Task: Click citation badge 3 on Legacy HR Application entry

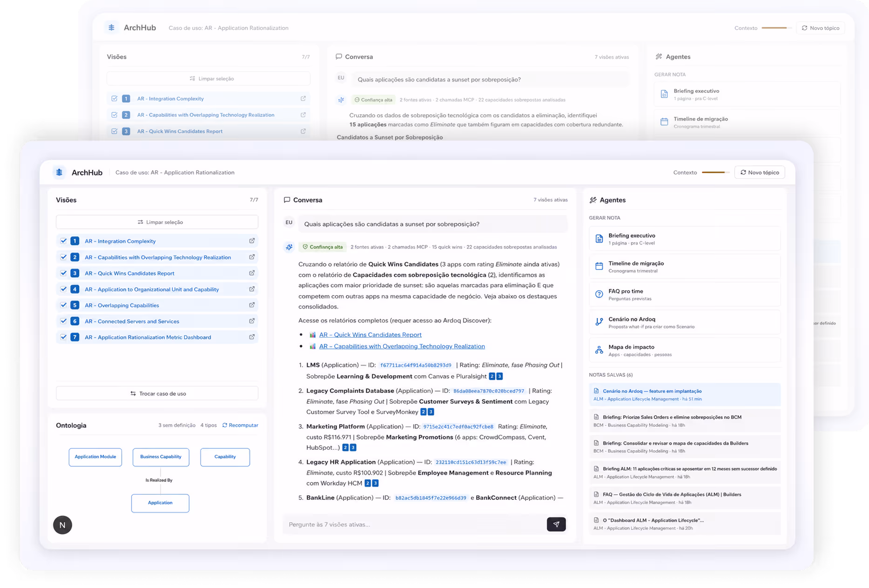Action: pyautogui.click(x=375, y=483)
